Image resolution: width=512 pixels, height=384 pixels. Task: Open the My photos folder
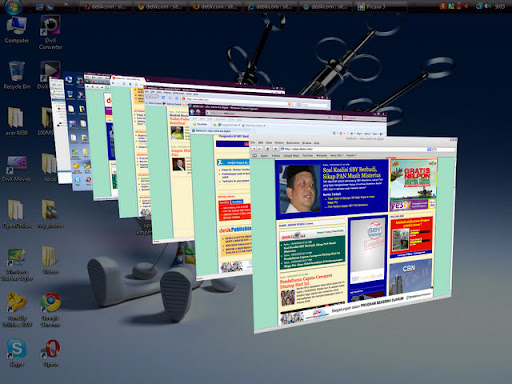(50, 214)
